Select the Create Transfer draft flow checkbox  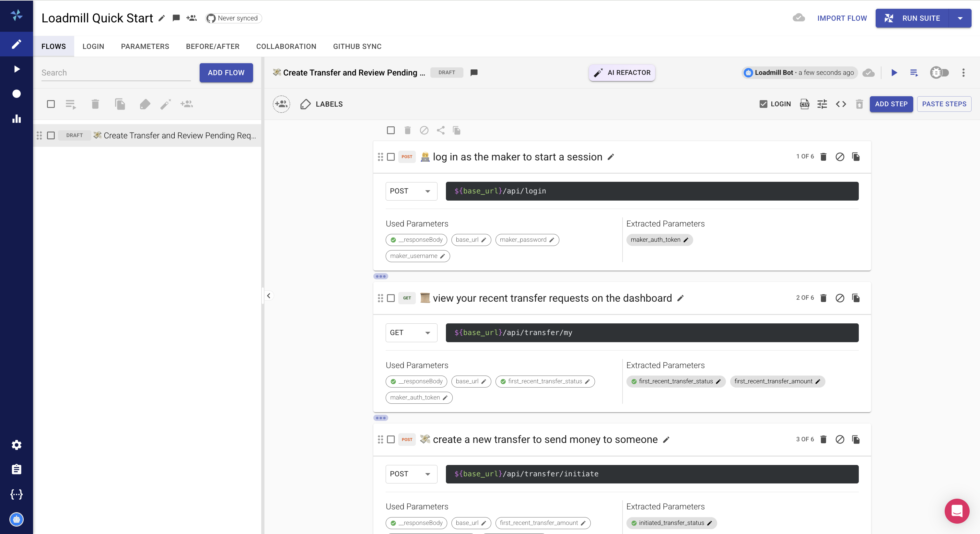click(51, 135)
